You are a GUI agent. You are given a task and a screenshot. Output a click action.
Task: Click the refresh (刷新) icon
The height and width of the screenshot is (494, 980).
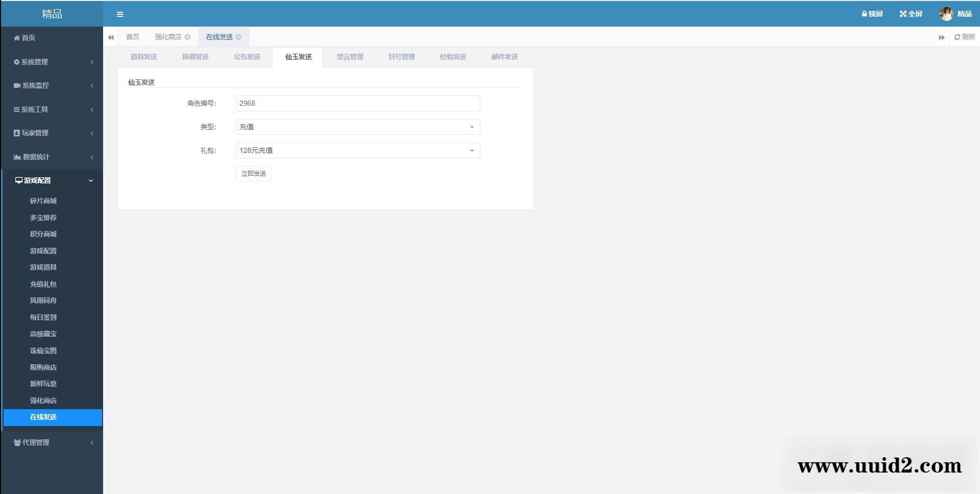pos(957,37)
